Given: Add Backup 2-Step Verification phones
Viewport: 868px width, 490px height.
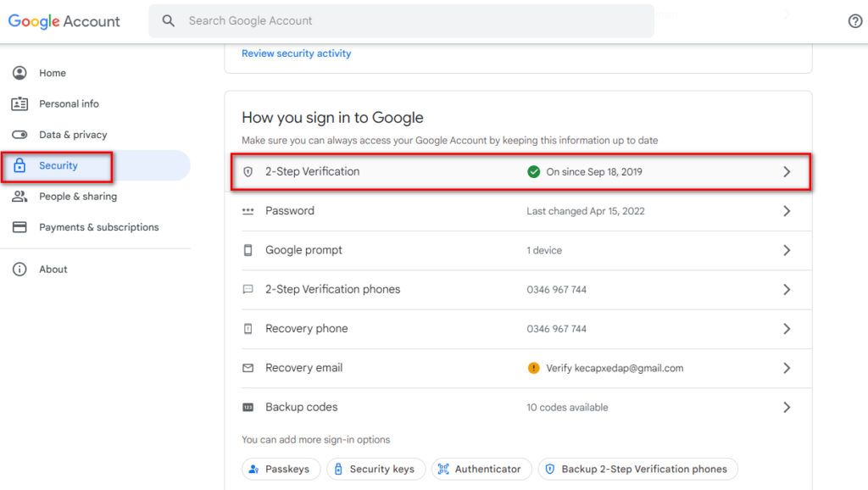Looking at the screenshot, I should click(x=637, y=469).
